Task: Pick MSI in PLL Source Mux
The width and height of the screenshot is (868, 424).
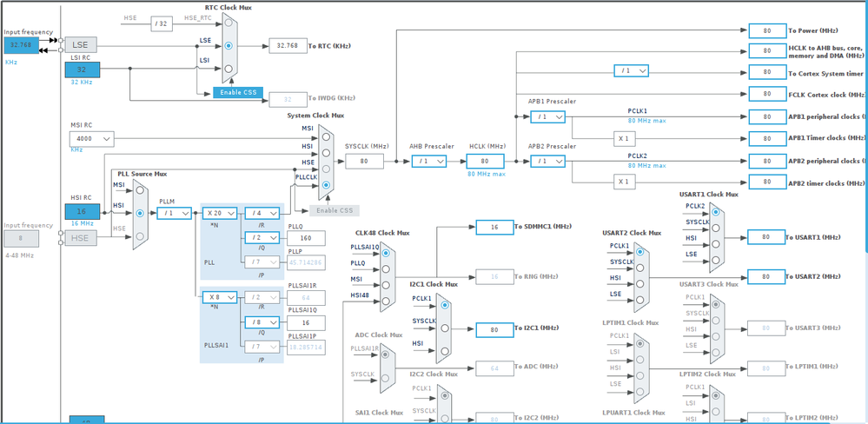Action: point(140,190)
